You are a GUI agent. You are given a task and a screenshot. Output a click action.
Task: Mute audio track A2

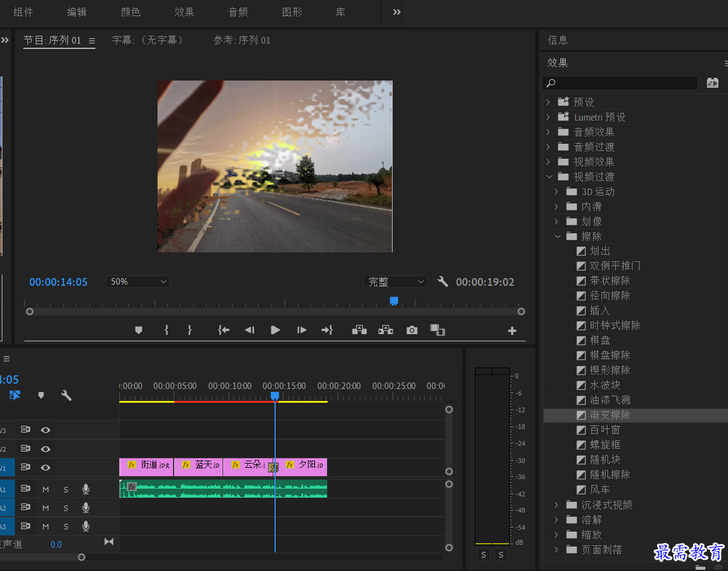click(x=46, y=508)
